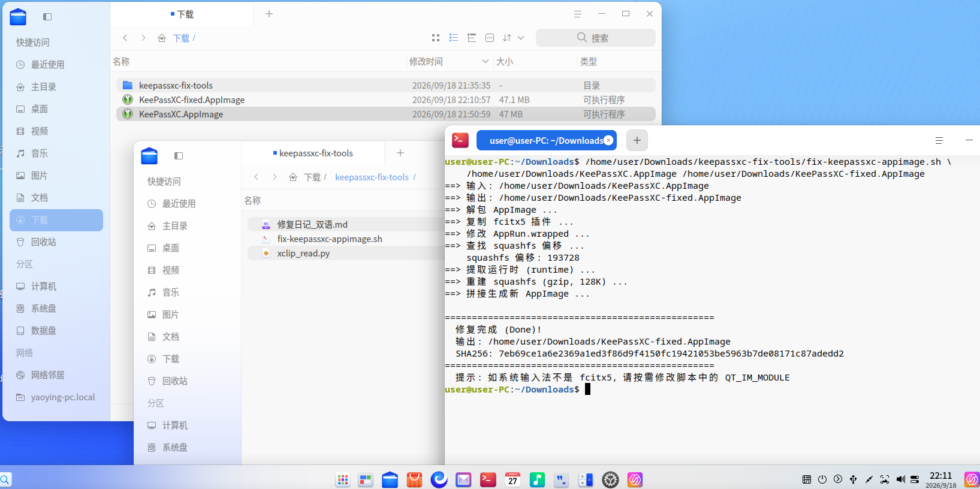The image size is (980, 489).
Task: Sort by 修改时间 column header
Action: tap(448, 61)
